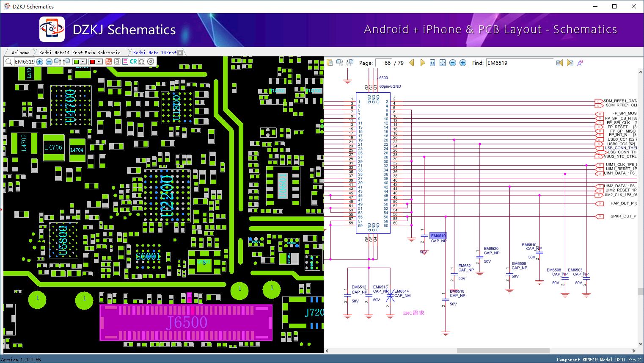Select the J6500 connector on the PCB

(x=186, y=322)
